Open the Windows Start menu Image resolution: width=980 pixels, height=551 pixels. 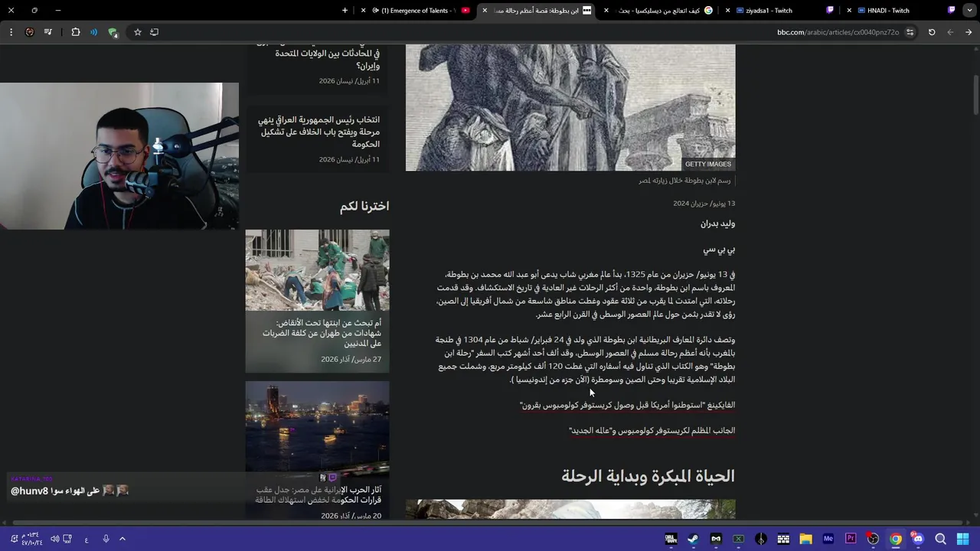(x=962, y=539)
